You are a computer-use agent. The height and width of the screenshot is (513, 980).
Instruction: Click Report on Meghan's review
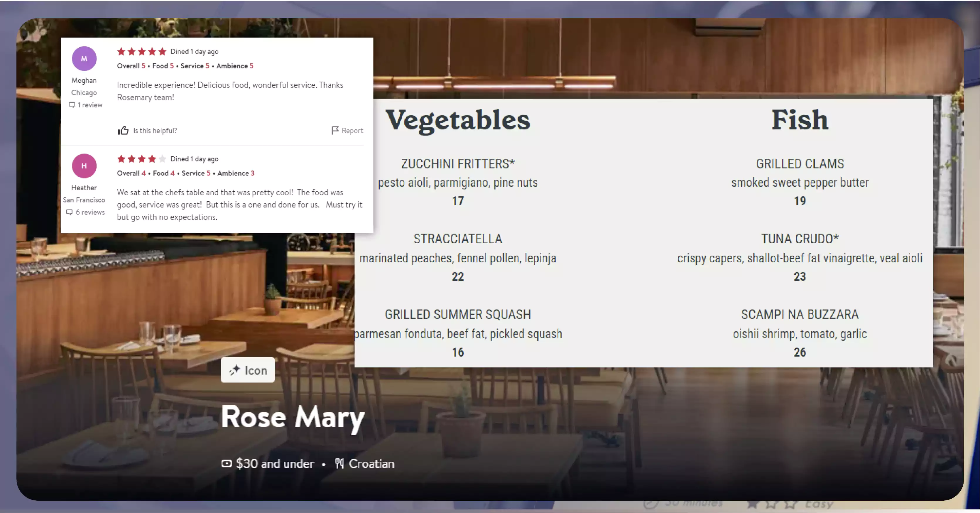(x=347, y=130)
